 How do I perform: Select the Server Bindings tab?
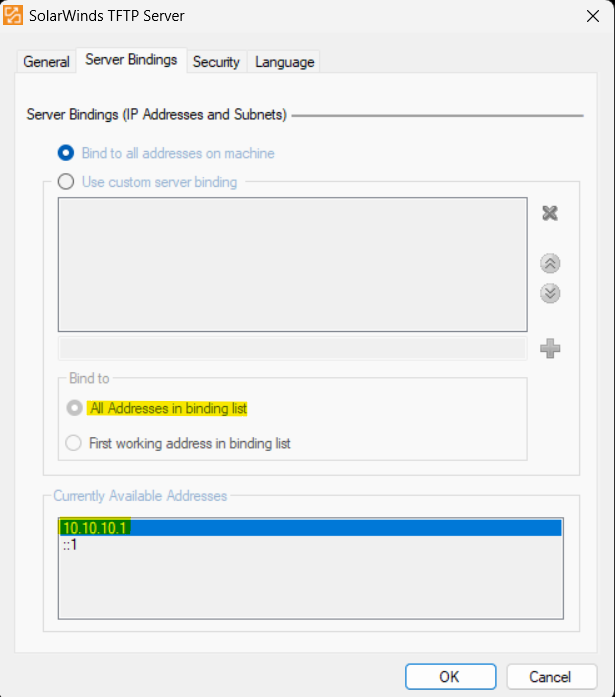click(x=131, y=60)
